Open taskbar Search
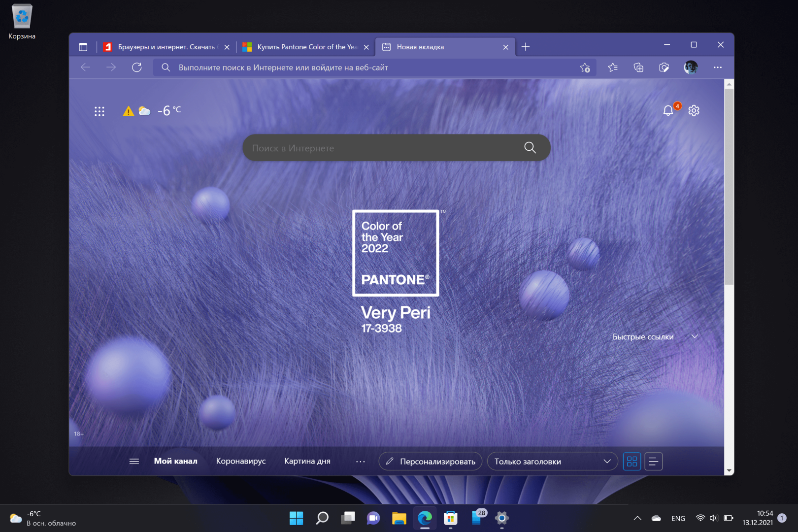The image size is (798, 532). click(322, 518)
